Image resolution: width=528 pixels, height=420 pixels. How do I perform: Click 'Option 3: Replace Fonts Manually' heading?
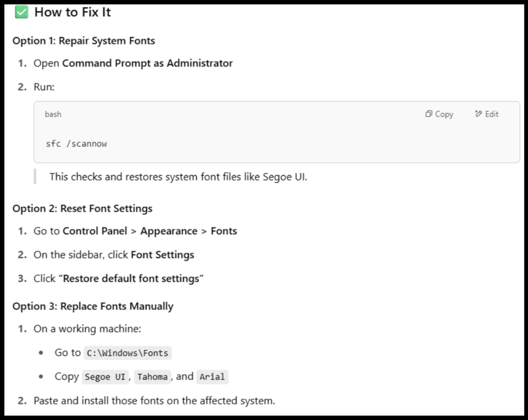[x=93, y=307]
